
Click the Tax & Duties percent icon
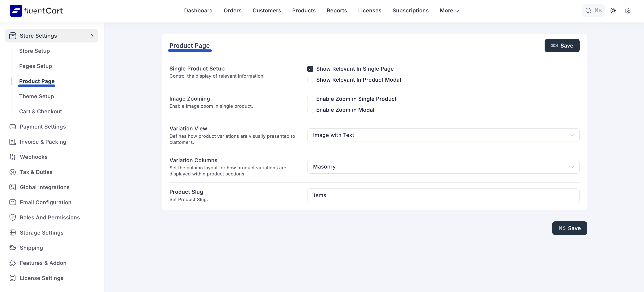click(x=12, y=172)
